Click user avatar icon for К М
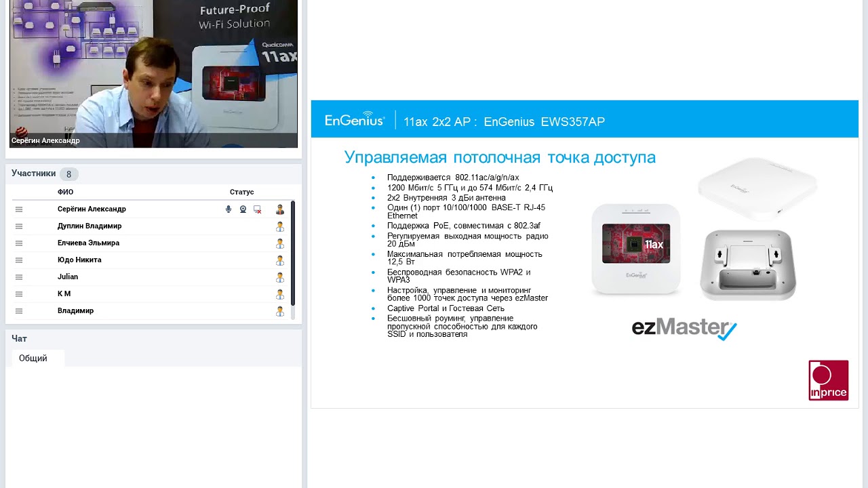This screenshot has width=868, height=488. pyautogui.click(x=279, y=294)
